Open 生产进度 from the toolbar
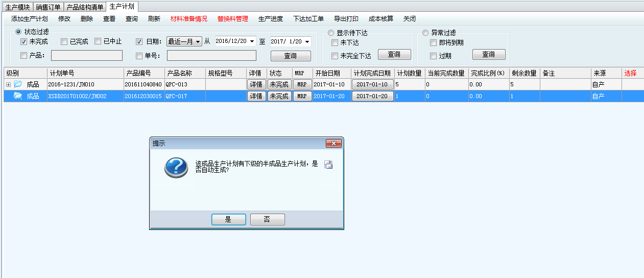 (x=271, y=19)
